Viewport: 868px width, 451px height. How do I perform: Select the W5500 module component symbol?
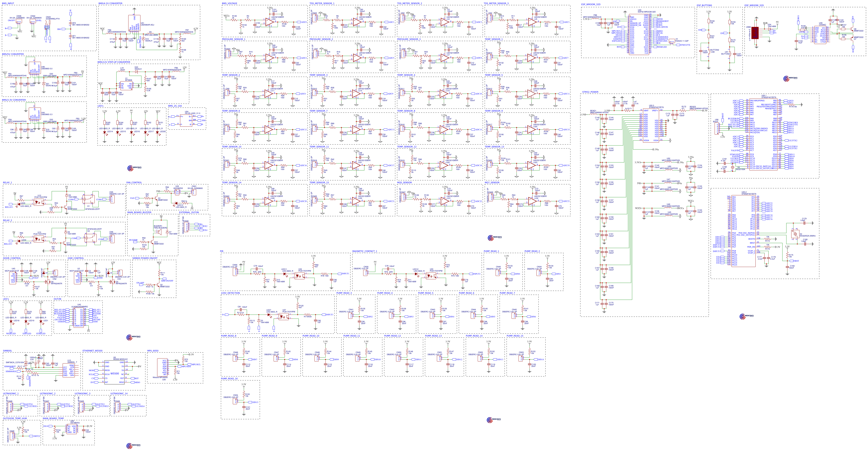coord(114,372)
